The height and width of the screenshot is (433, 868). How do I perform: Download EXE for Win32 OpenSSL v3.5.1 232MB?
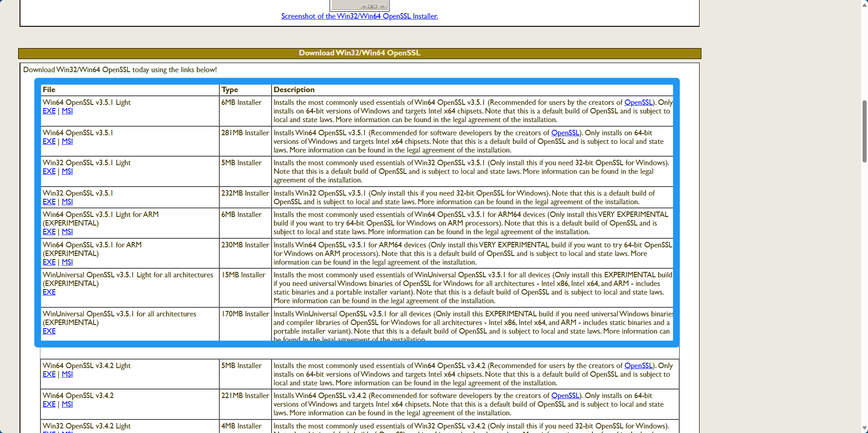click(49, 202)
